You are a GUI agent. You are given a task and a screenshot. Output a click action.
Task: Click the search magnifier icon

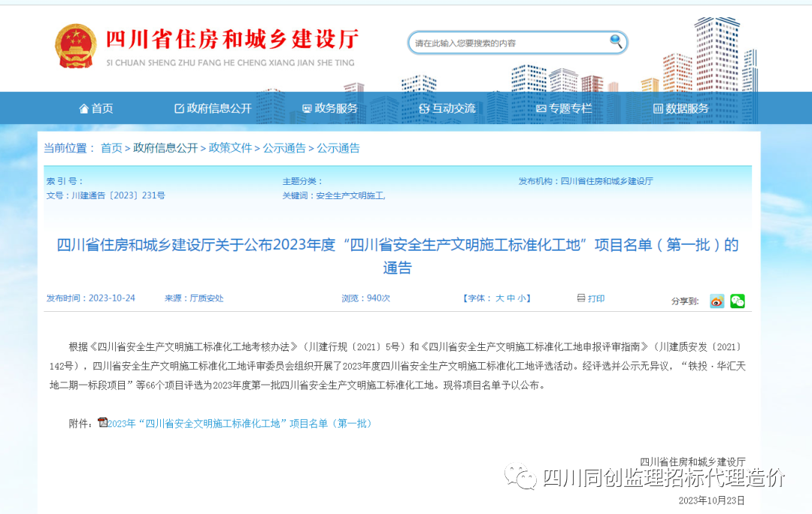point(615,42)
